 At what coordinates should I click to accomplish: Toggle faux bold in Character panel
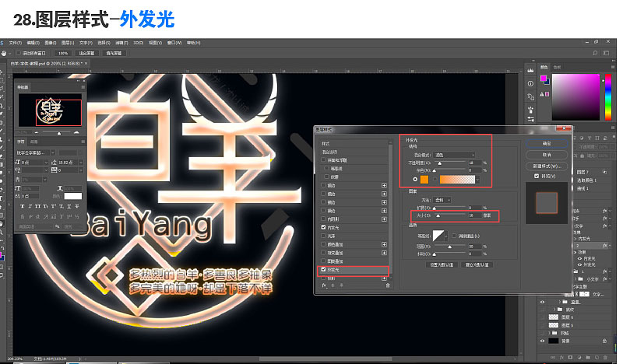23,206
